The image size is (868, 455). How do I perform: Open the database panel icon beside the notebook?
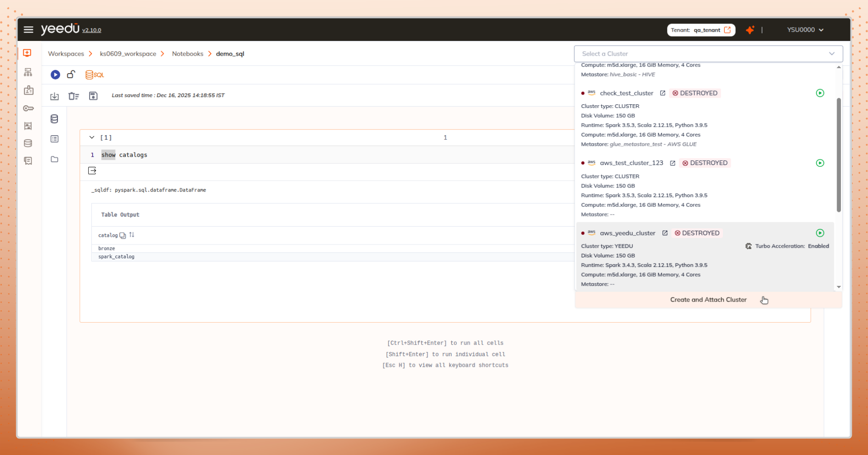coord(54,119)
